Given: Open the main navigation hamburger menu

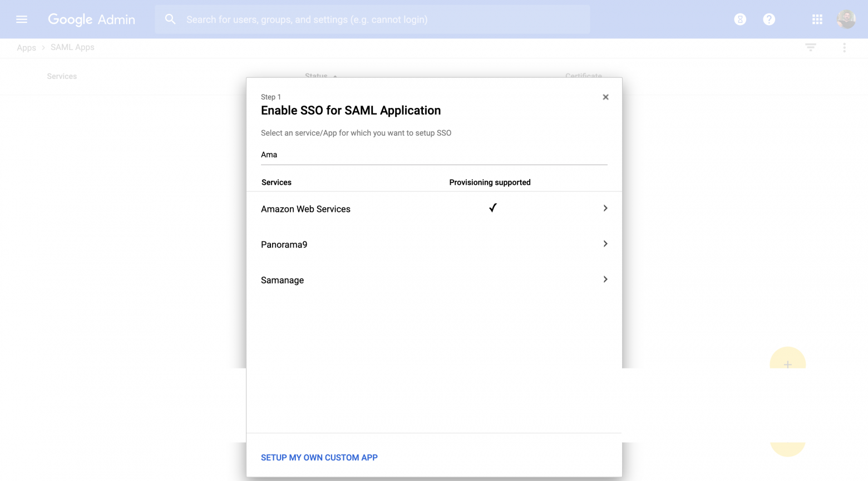Looking at the screenshot, I should click(x=22, y=19).
